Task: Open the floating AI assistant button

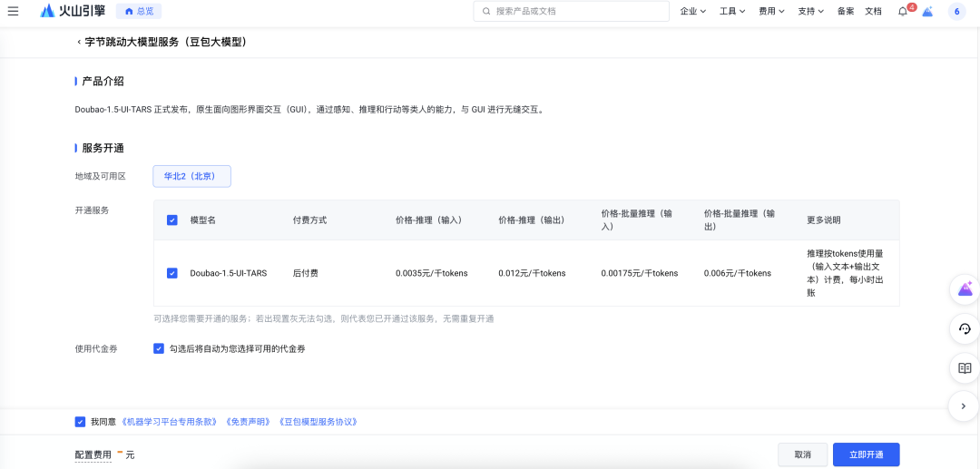Action: tap(965, 289)
